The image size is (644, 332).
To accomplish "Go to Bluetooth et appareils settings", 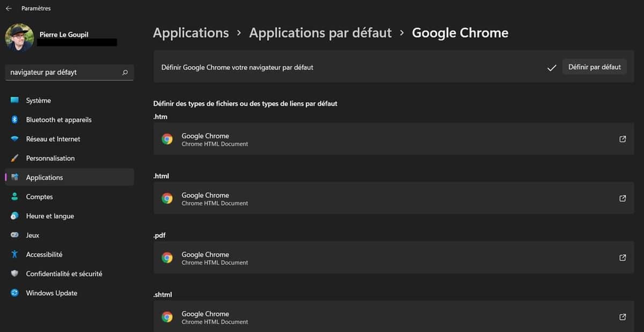I will (x=69, y=120).
